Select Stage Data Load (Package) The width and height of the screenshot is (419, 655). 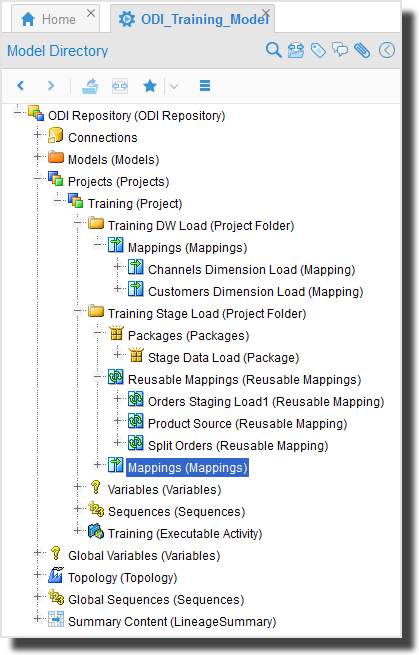click(223, 358)
